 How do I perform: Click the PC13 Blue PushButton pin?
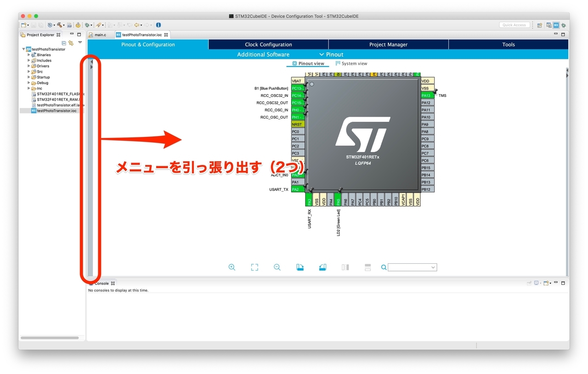coord(298,88)
